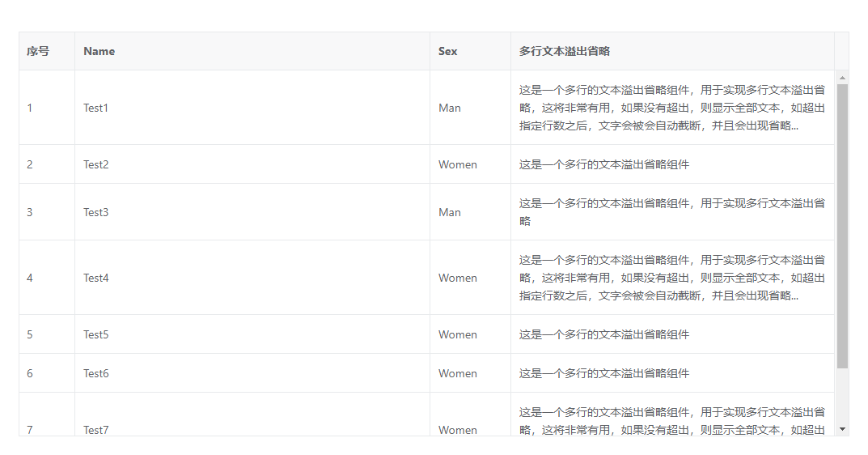Click the Women cell in row 2
This screenshot has height=455, width=868.
470,164
